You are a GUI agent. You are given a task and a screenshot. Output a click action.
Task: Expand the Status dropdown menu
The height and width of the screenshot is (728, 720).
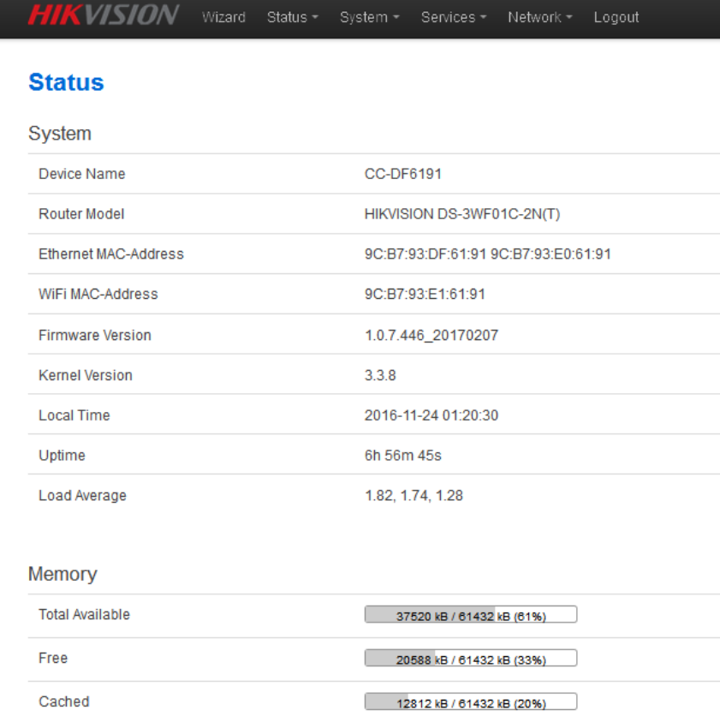[x=292, y=17]
